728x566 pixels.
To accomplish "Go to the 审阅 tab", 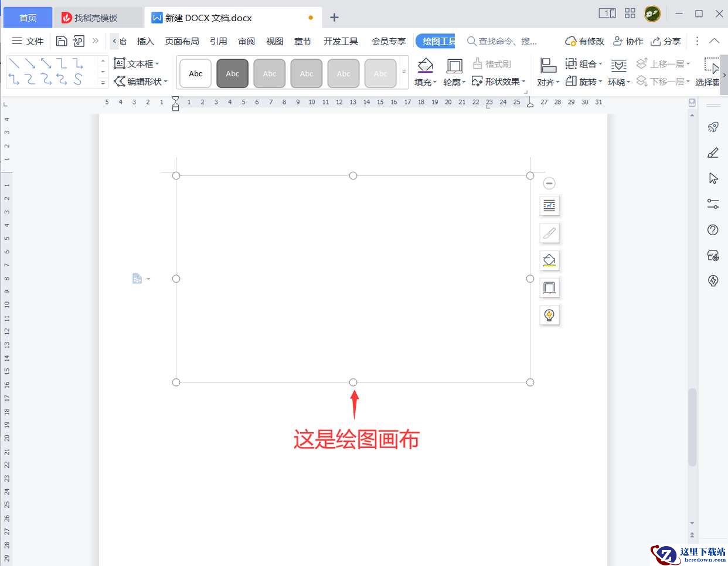I will 247,41.
